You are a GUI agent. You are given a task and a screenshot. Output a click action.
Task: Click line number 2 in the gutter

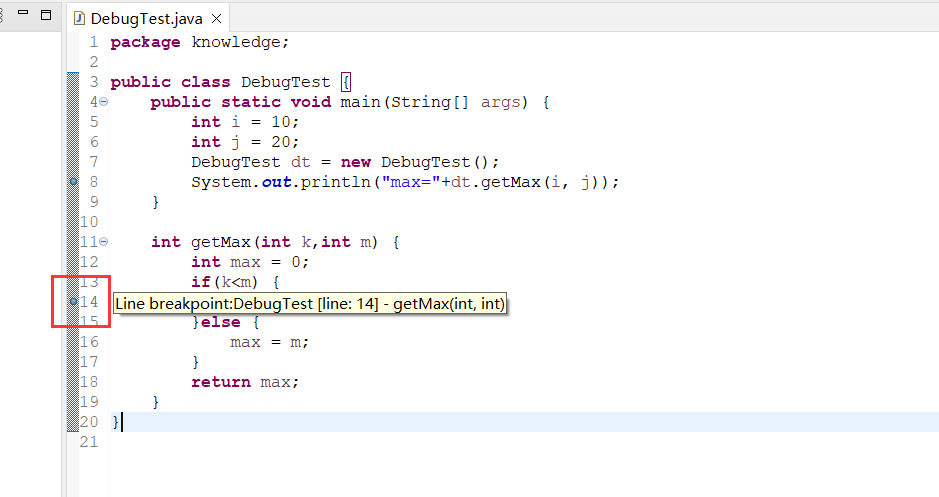pyautogui.click(x=93, y=62)
